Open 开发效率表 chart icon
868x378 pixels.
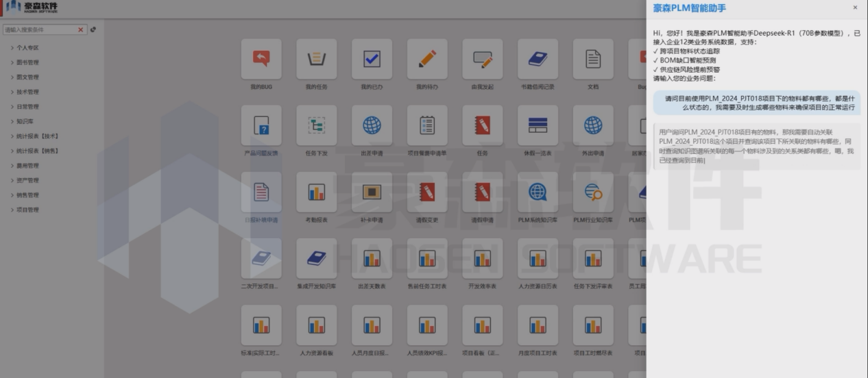tap(483, 258)
